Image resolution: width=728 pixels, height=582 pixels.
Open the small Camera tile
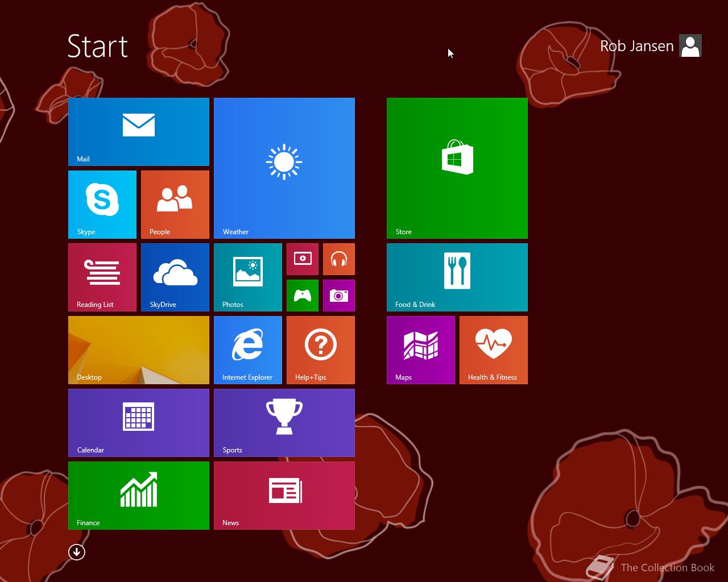click(x=339, y=296)
